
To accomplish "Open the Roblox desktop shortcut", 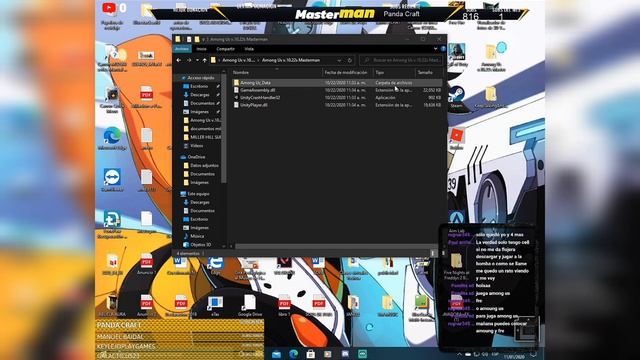I will pyautogui.click(x=456, y=138).
